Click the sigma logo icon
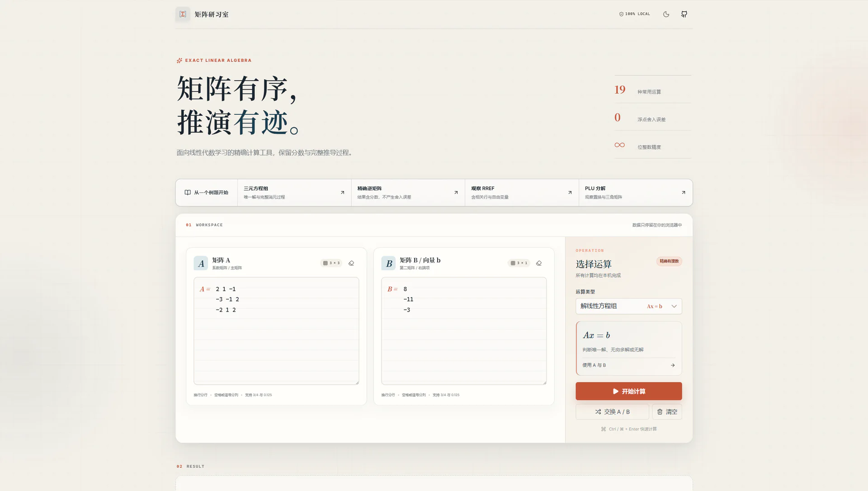Viewport: 868px width, 491px height. [x=183, y=14]
